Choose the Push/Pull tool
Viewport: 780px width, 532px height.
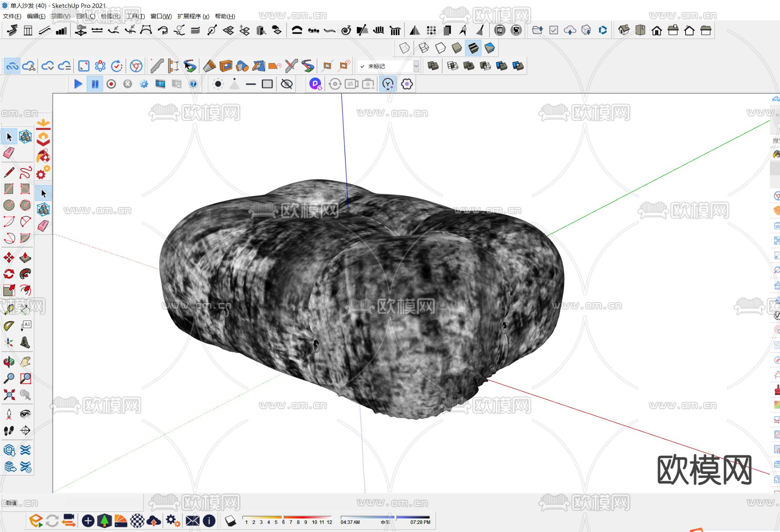pos(25,258)
